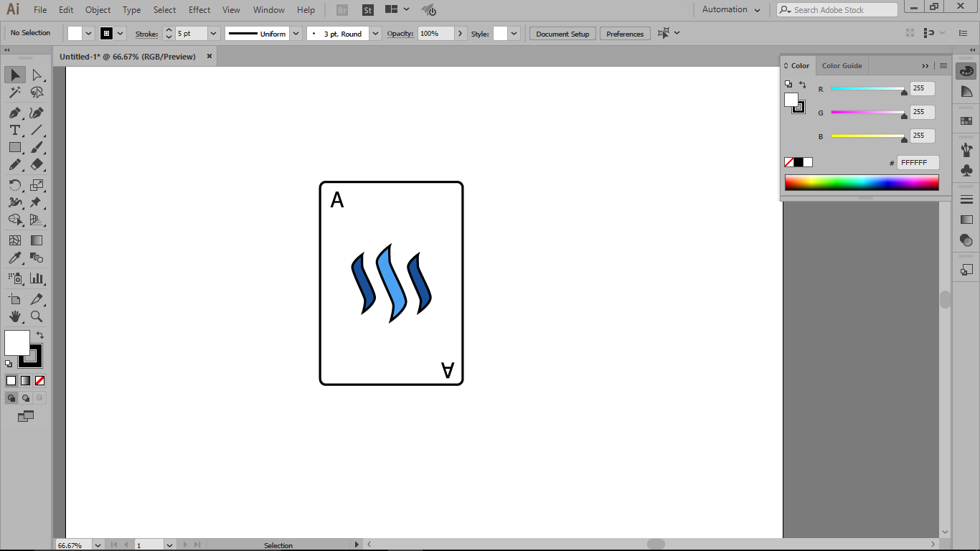Select the Mesh tool

pyautogui.click(x=15, y=240)
